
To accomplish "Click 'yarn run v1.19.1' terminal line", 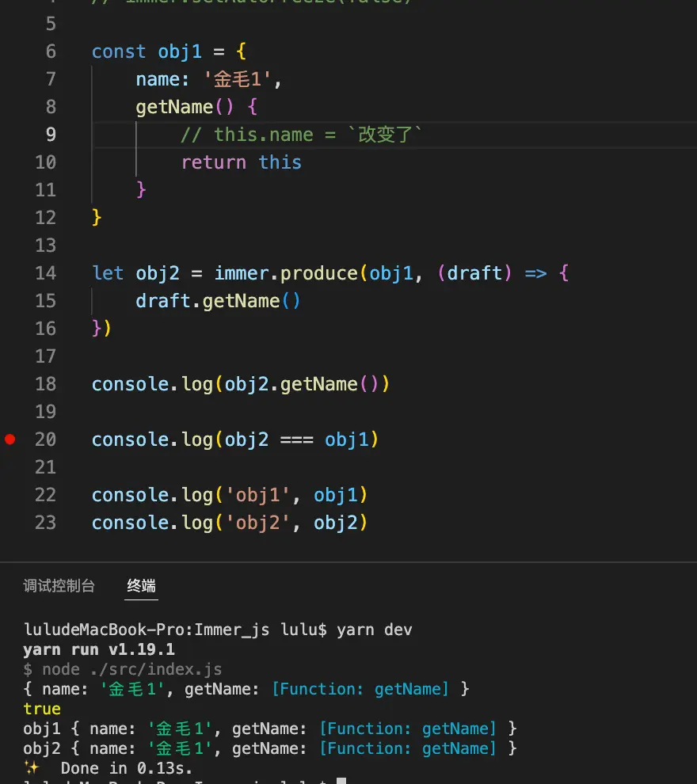I will pos(99,649).
